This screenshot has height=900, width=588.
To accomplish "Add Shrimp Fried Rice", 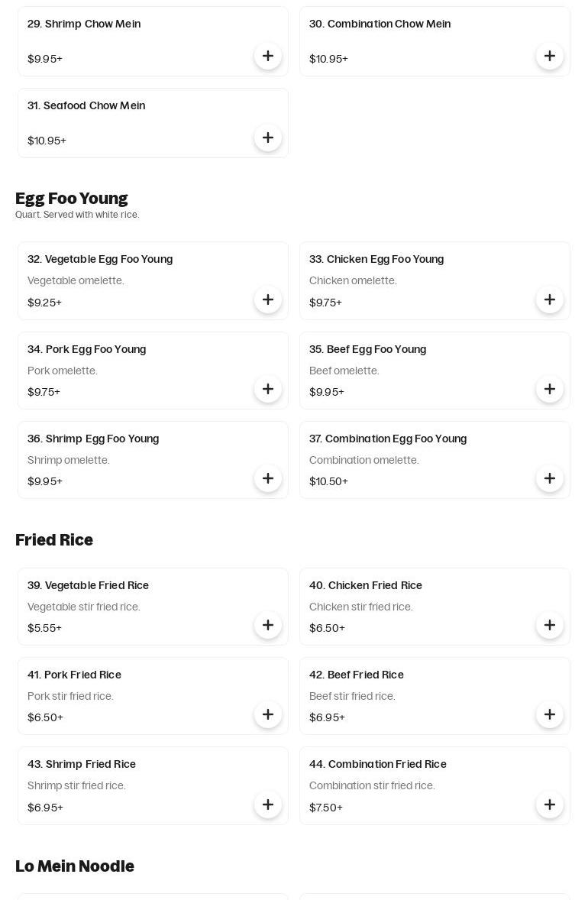I will coord(268,804).
